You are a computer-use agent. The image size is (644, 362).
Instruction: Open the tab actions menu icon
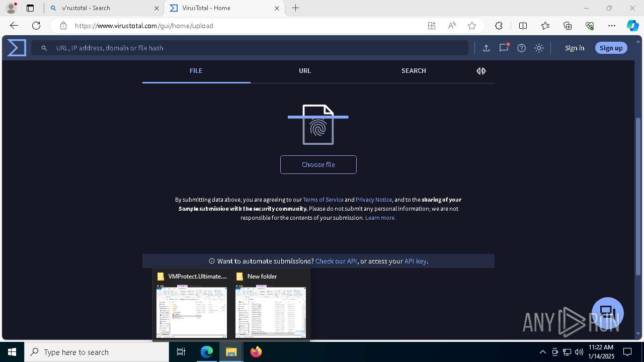[30, 8]
